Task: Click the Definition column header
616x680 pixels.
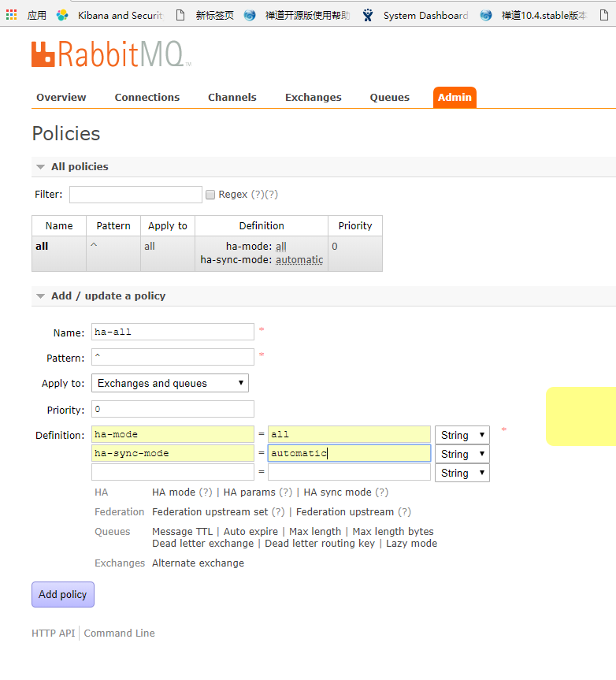Action: tap(262, 226)
